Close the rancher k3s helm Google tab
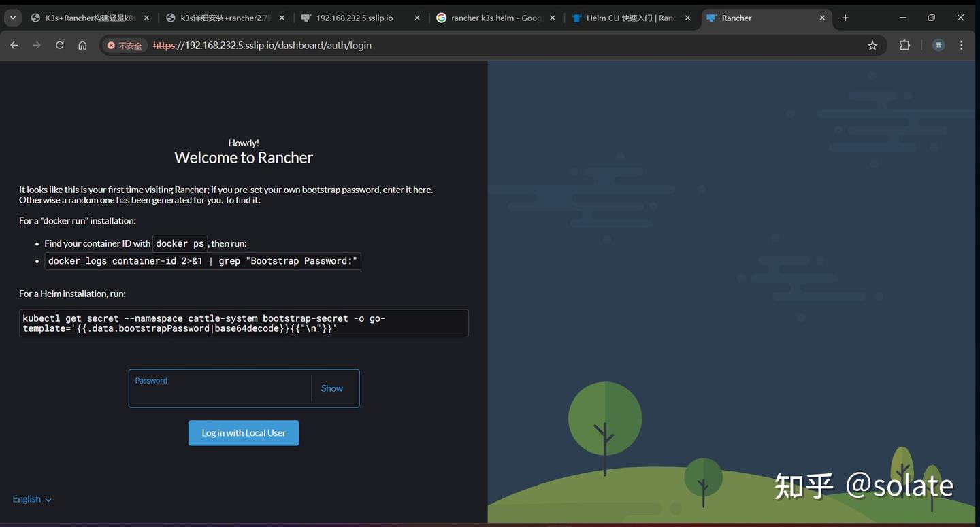 (x=553, y=18)
